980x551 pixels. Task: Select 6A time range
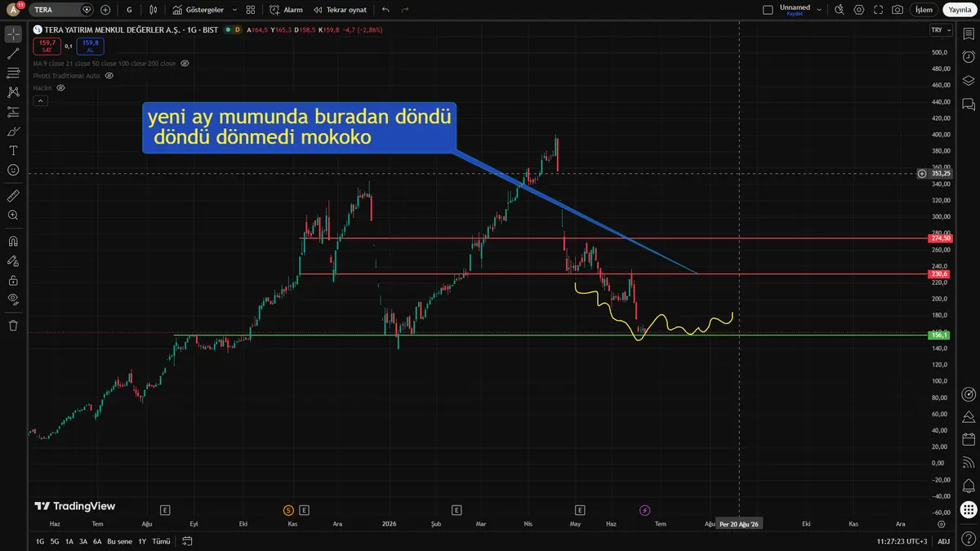pyautogui.click(x=97, y=541)
